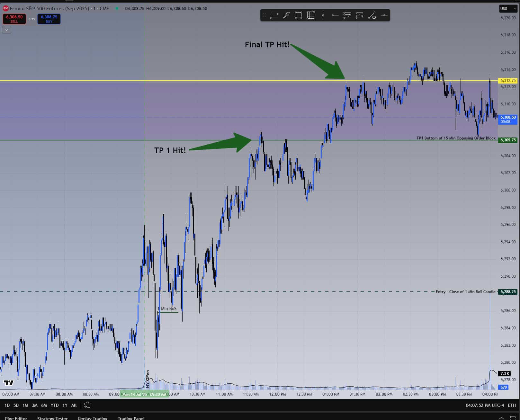This screenshot has width=520, height=420.
Task: Select the 'NY OPen' vertical text label
Action: pos(148,379)
